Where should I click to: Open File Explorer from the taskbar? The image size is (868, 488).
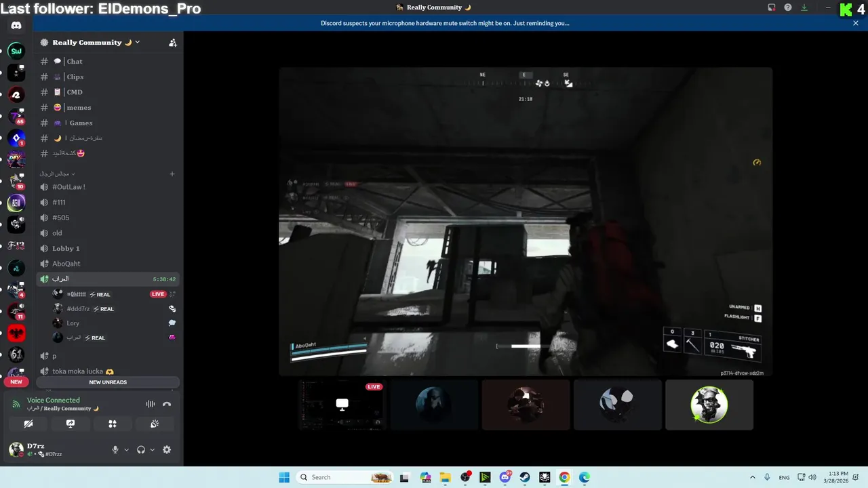click(x=446, y=477)
